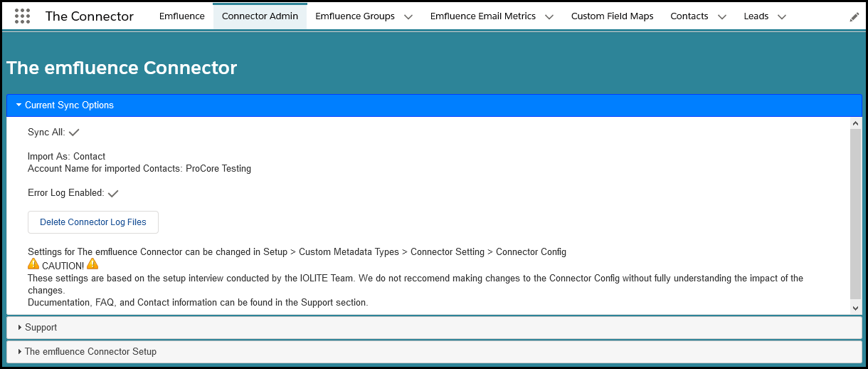Click the vertical scrollbar thumb
Image resolution: width=868 pixels, height=369 pixels.
click(x=856, y=214)
